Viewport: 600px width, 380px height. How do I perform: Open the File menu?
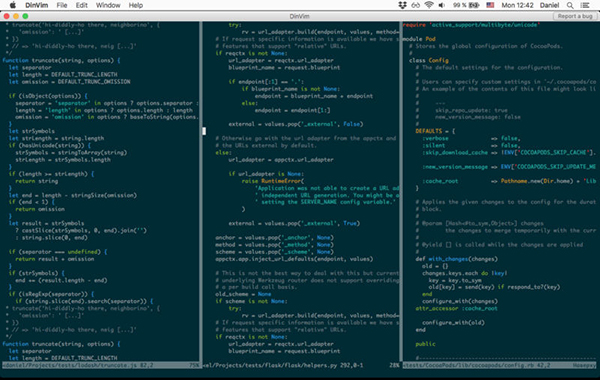pyautogui.click(x=62, y=5)
